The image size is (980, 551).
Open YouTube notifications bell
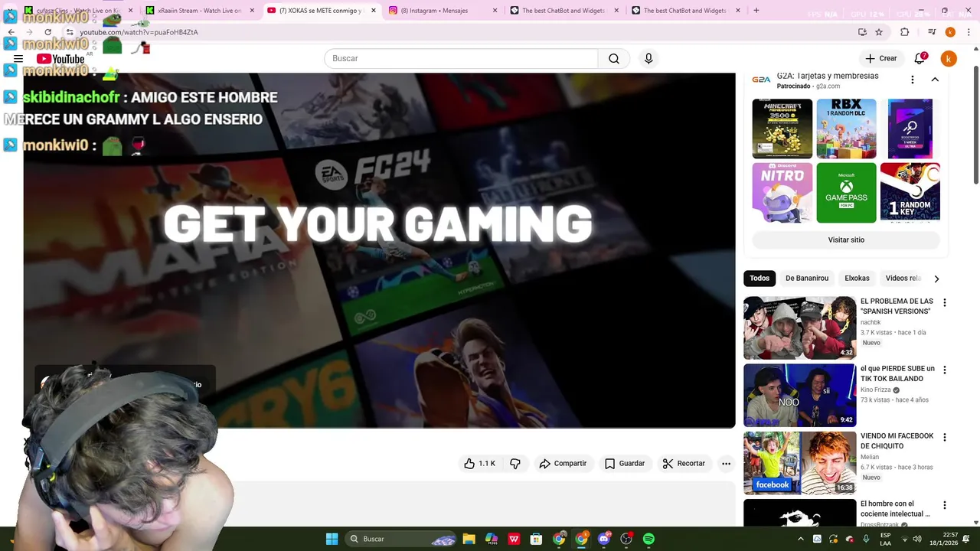(920, 59)
